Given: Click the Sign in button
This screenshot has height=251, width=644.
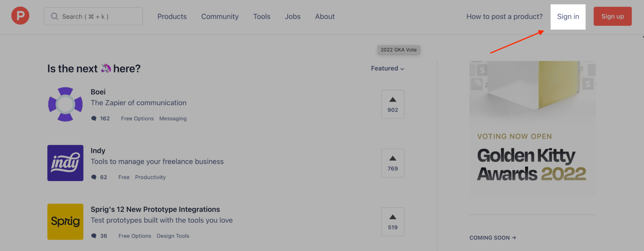Looking at the screenshot, I should (568, 17).
